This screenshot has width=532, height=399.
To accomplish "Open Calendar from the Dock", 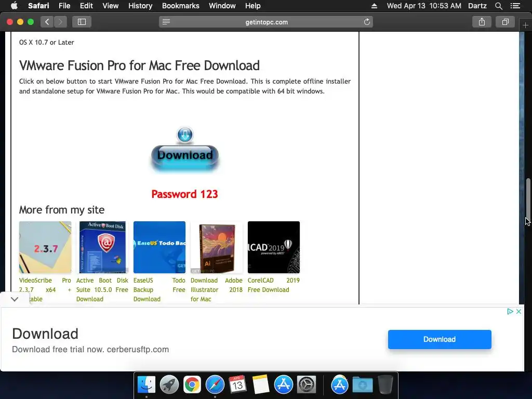I will point(237,385).
